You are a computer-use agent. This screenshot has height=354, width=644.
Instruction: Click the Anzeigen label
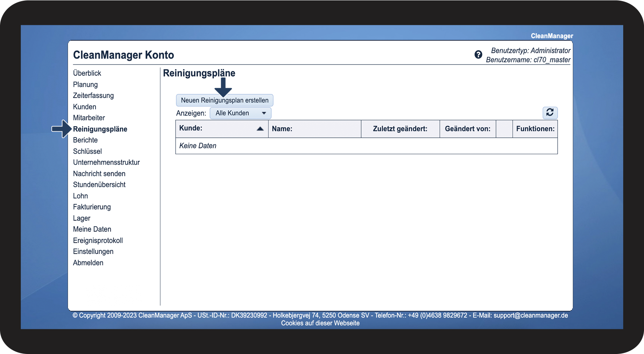click(x=191, y=113)
